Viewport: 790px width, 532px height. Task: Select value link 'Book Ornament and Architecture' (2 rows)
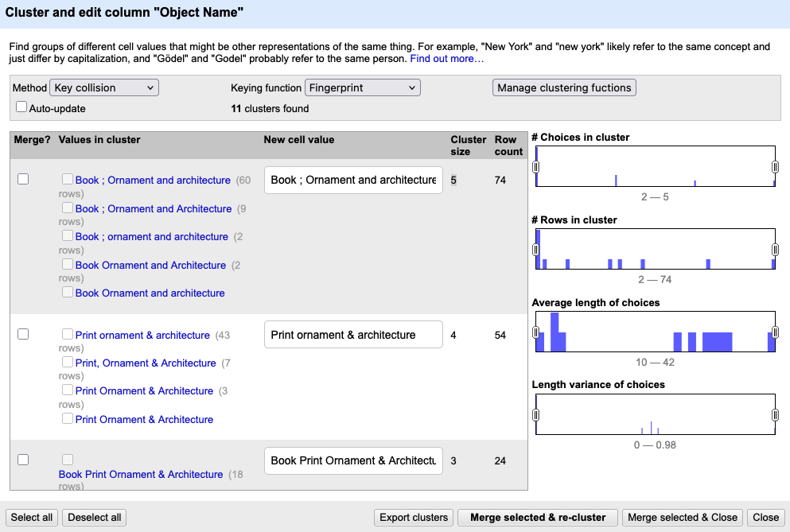pyautogui.click(x=150, y=265)
